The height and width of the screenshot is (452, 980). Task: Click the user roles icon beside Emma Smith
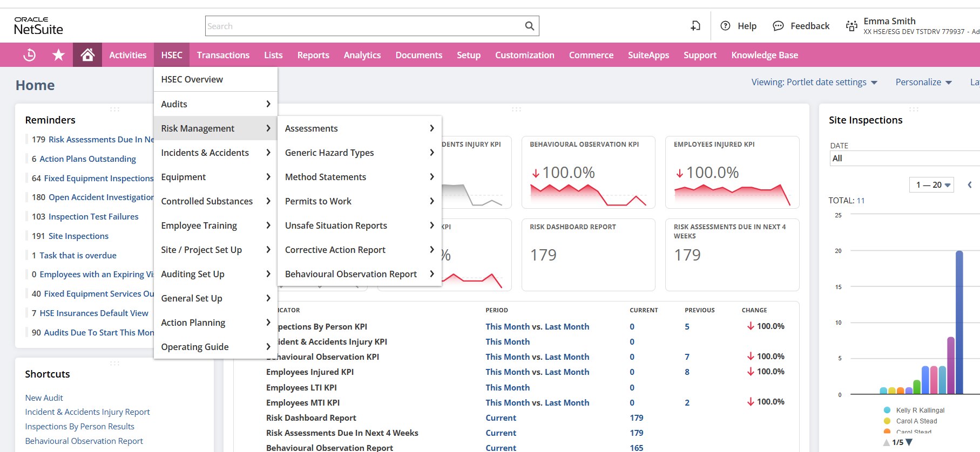click(851, 26)
